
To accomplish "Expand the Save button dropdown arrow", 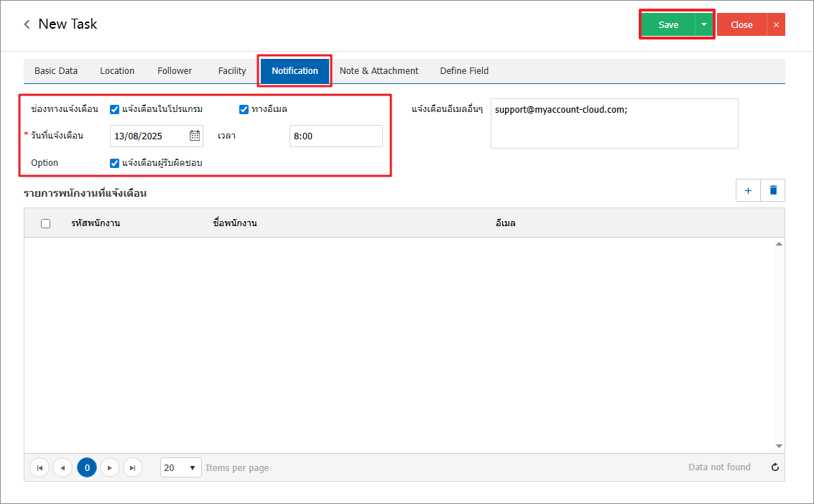I will 704,24.
